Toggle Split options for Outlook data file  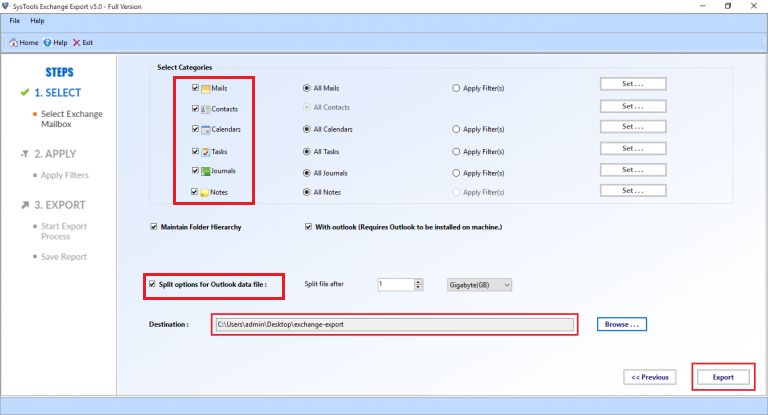(152, 284)
